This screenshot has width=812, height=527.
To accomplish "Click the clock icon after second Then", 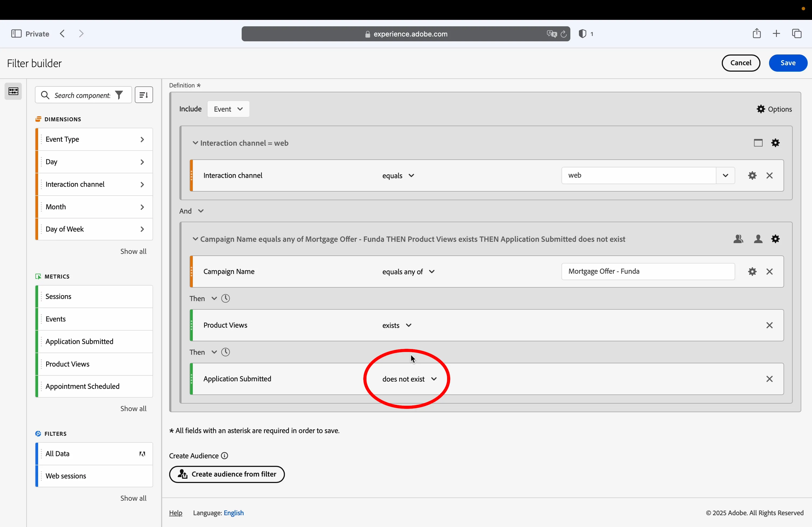I will pyautogui.click(x=226, y=352).
